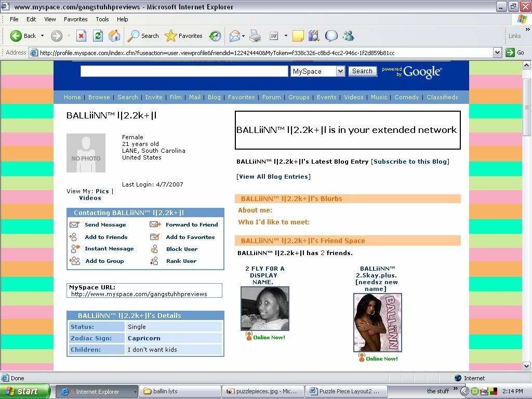
Task: Expand the Mail button dropdown arrow
Action: point(244,36)
